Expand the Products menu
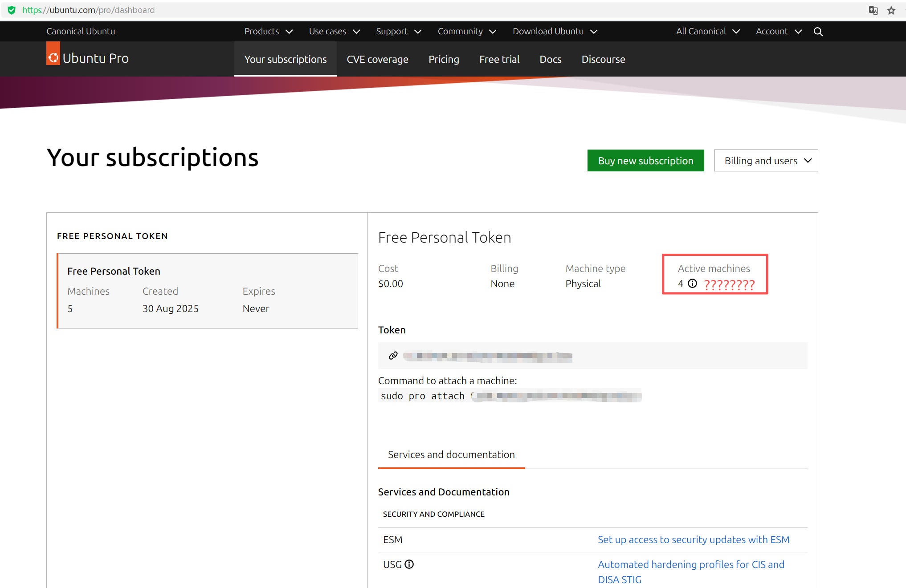This screenshot has height=588, width=906. (x=269, y=32)
